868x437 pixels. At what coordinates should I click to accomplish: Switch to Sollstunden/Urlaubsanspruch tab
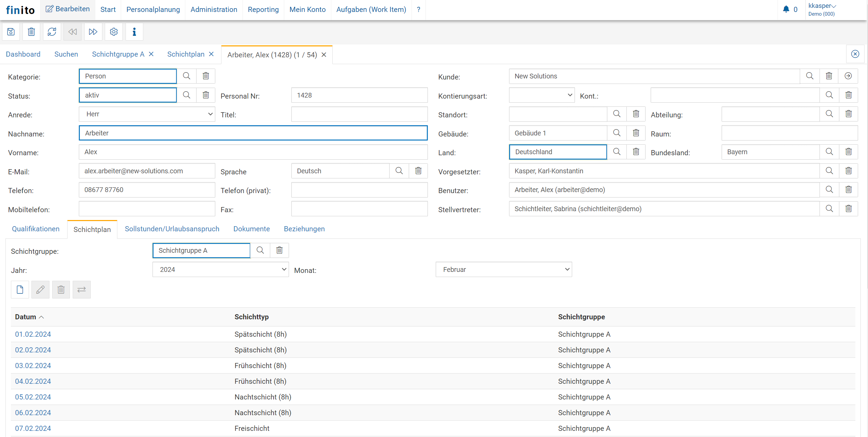click(172, 229)
